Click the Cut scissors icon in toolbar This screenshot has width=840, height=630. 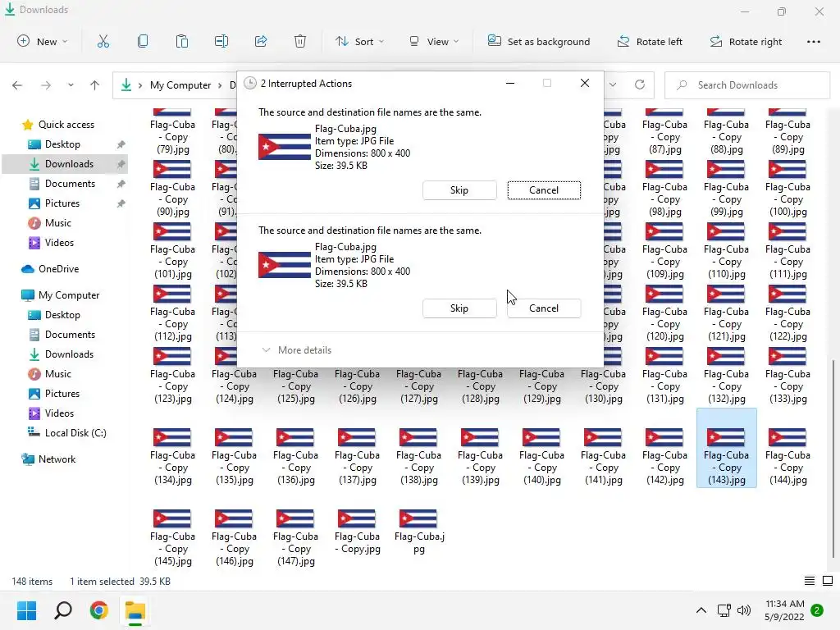(x=103, y=41)
